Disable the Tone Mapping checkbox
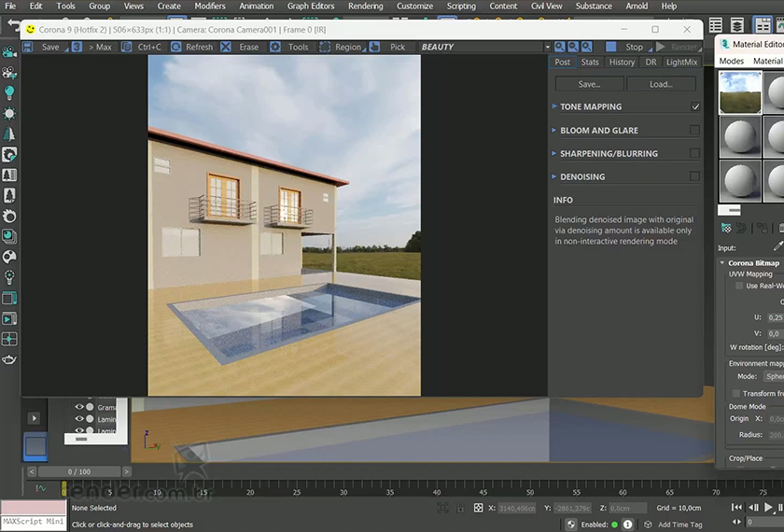Image resolution: width=784 pixels, height=532 pixels. coord(694,107)
